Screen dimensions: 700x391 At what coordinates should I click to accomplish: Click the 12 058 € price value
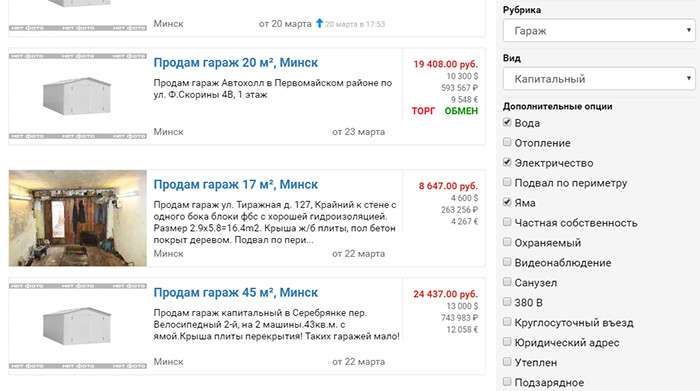pos(462,329)
